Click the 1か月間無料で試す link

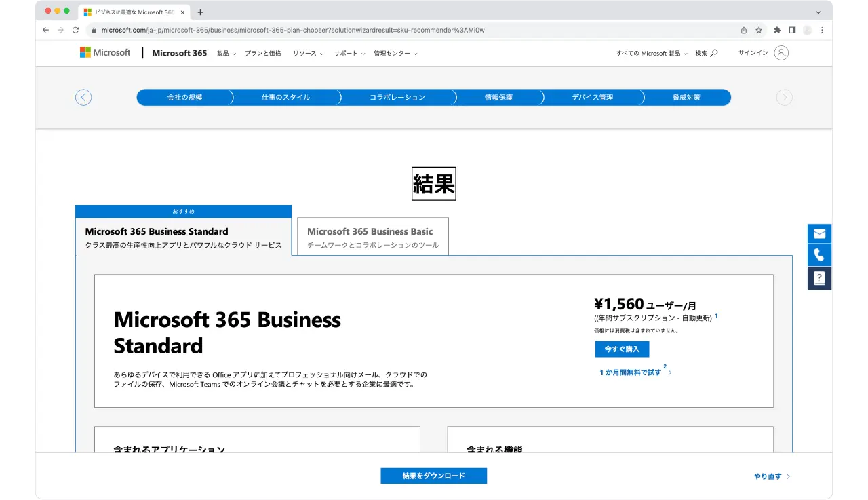630,372
